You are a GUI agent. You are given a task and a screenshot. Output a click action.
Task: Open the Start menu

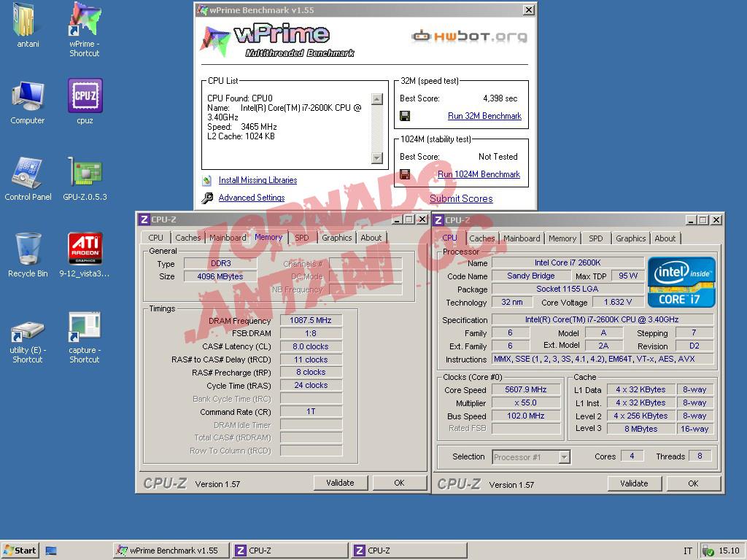(20, 551)
